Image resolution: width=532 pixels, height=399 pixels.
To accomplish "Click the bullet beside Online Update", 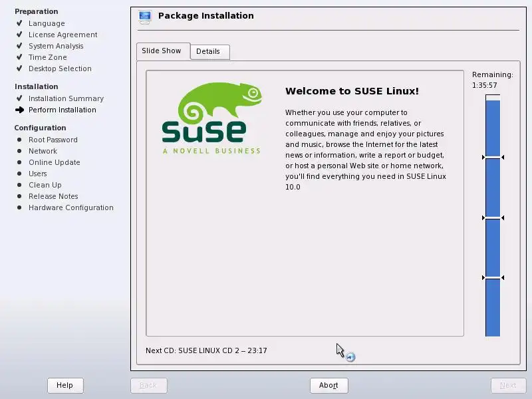I will [x=19, y=162].
